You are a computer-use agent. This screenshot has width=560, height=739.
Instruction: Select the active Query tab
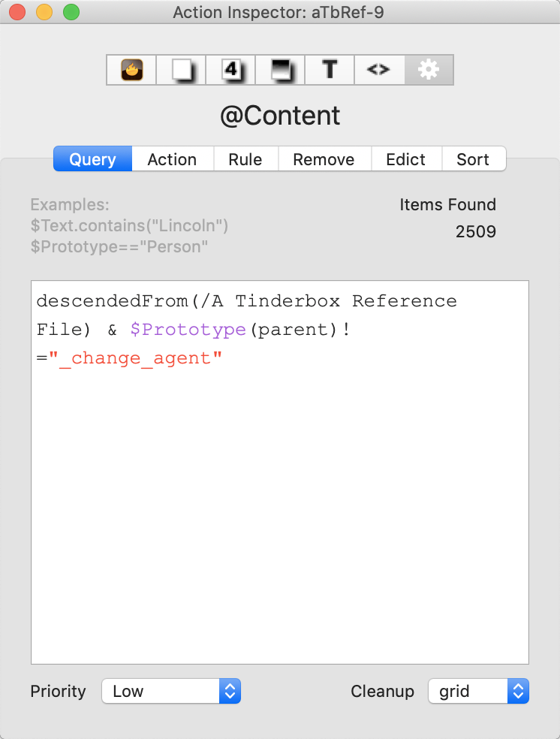92,159
